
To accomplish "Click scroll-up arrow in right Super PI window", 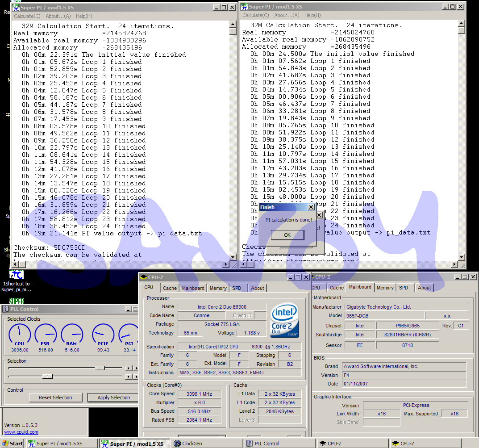I will point(461,23).
